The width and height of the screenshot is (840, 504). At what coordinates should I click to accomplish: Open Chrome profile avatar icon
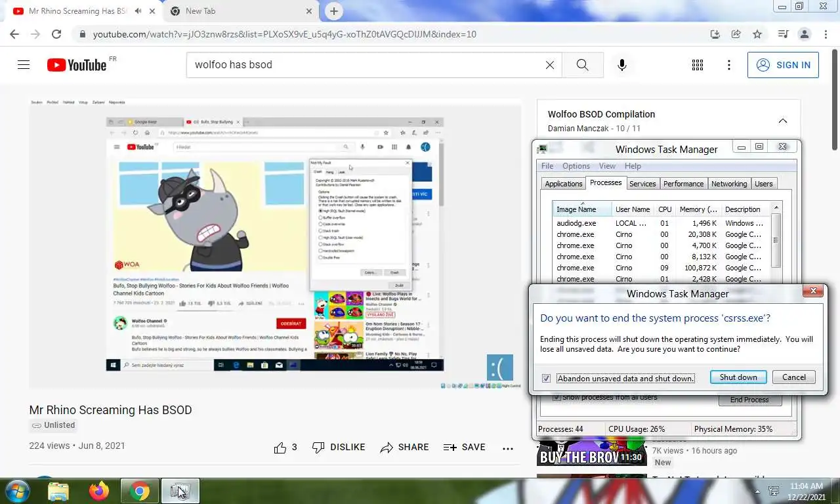tap(804, 34)
